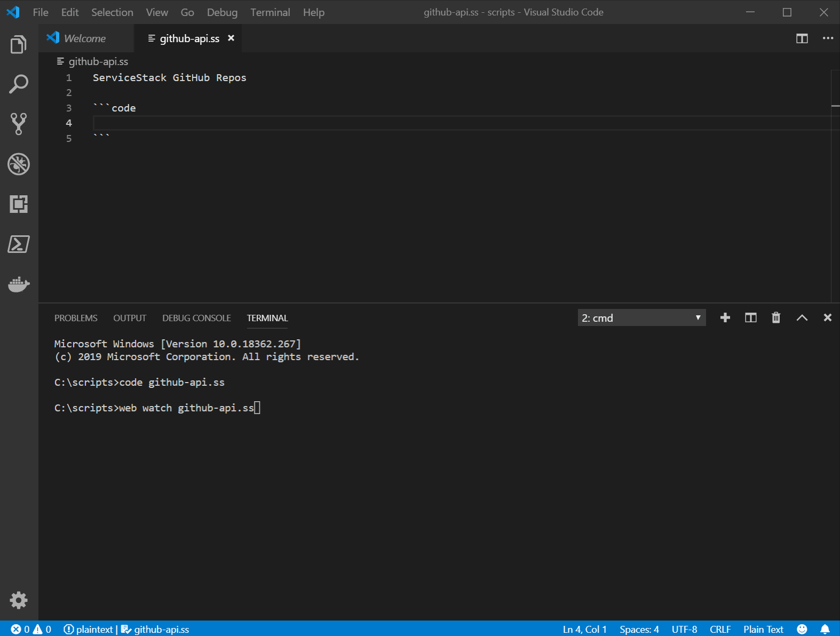Kill terminal with trash icon

pos(776,318)
